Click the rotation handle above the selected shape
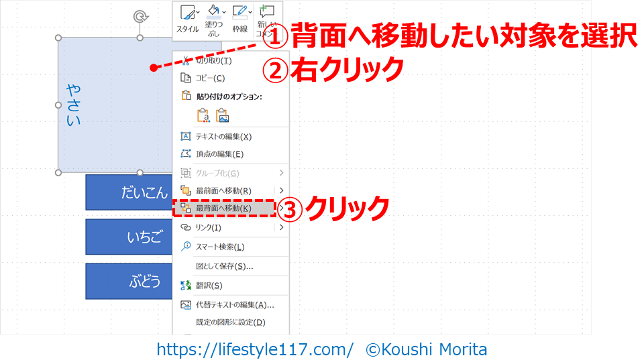This screenshot has width=644, height=362. tap(140, 16)
